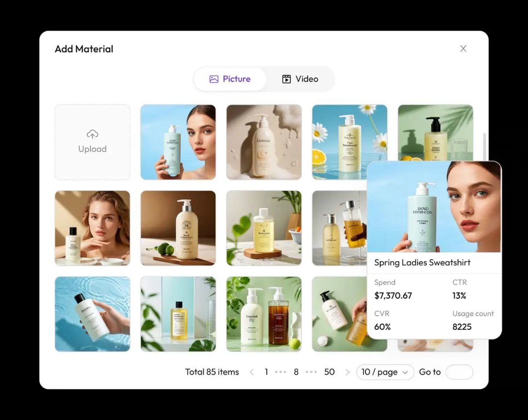This screenshot has width=528, height=420.
Task: Choose the woman resting chin on hand image
Action: pos(92,228)
